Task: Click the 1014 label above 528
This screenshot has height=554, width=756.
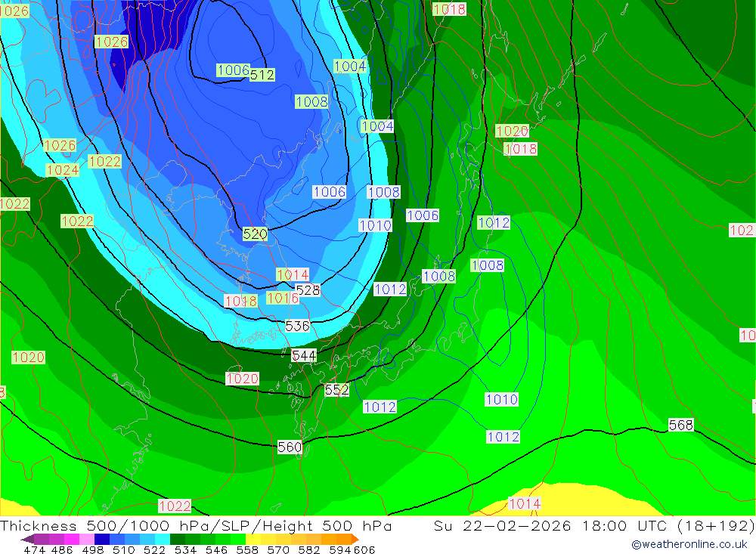Action: coord(293,274)
